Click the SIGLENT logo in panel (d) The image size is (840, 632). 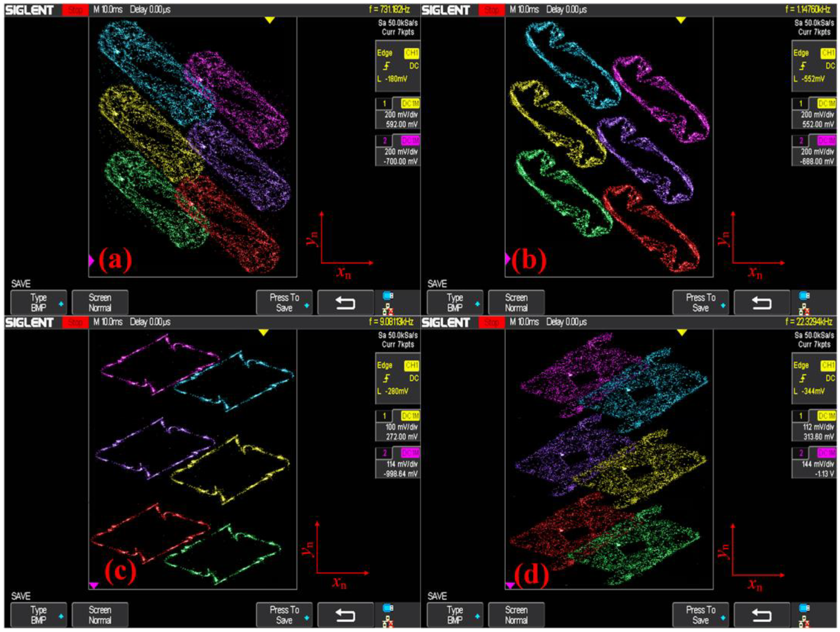click(x=446, y=323)
